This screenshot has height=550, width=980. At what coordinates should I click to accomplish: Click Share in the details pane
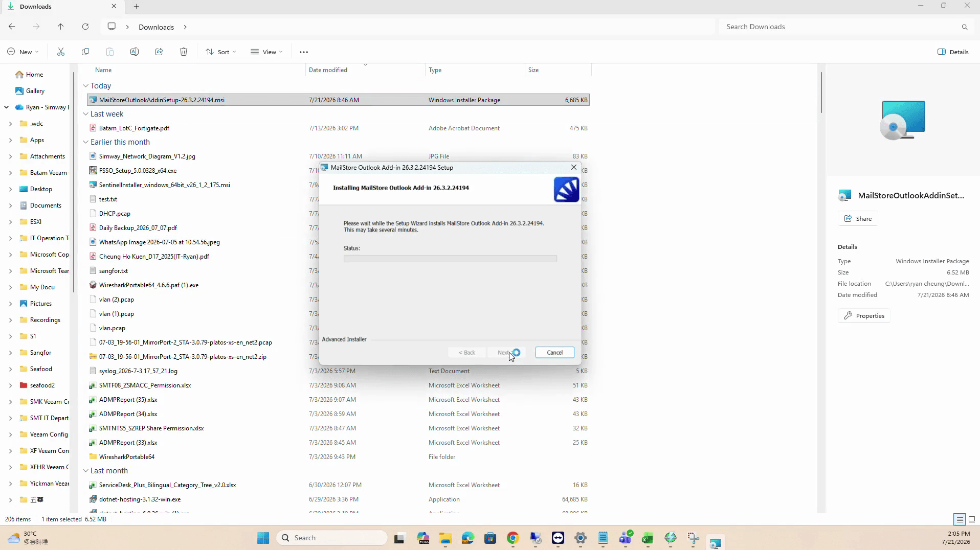858,219
